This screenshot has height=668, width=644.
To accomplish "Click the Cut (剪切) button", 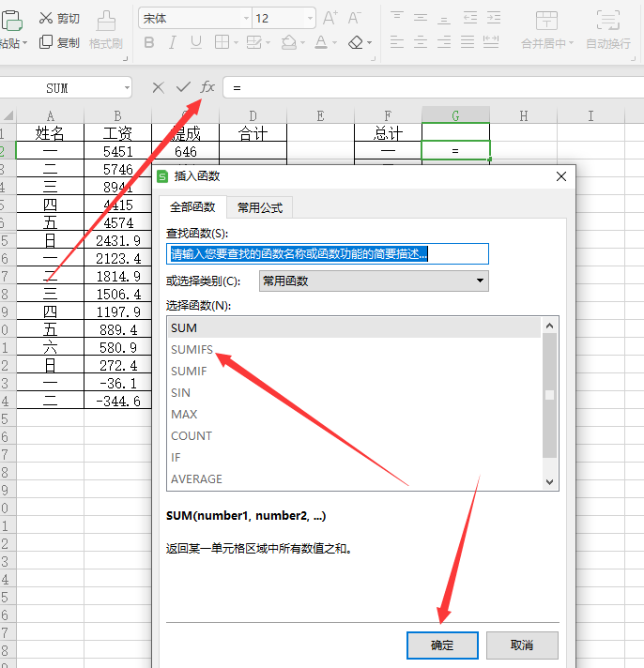I will pyautogui.click(x=59, y=19).
